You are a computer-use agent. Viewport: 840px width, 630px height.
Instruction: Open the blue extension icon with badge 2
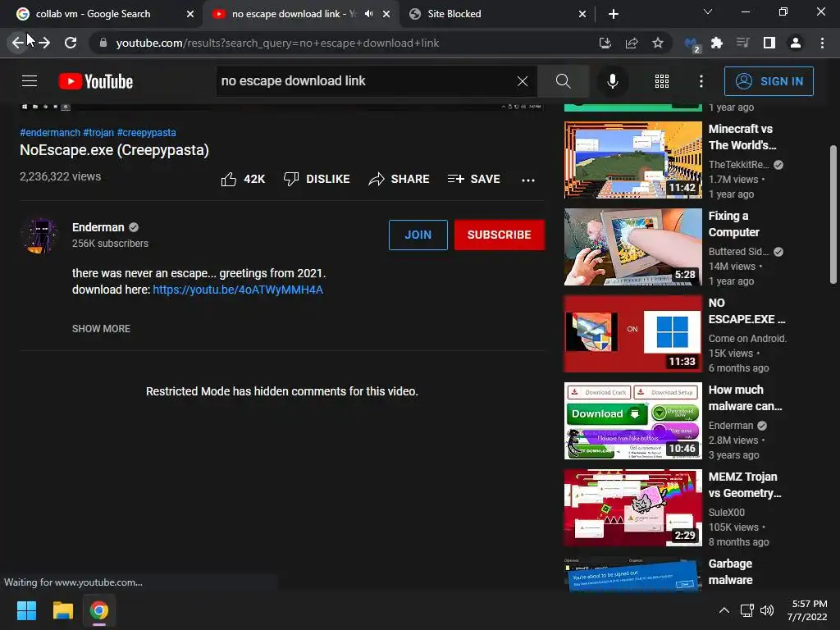click(692, 44)
